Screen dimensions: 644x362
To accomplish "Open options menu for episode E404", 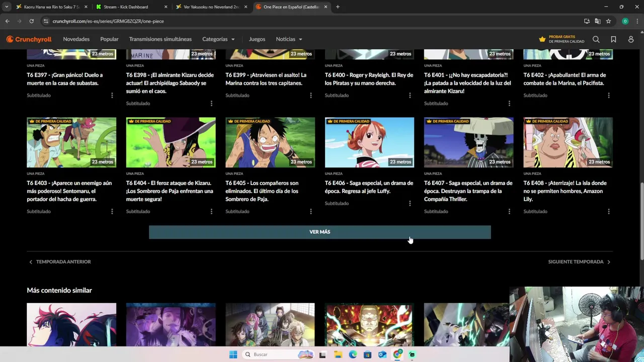I will (x=211, y=212).
